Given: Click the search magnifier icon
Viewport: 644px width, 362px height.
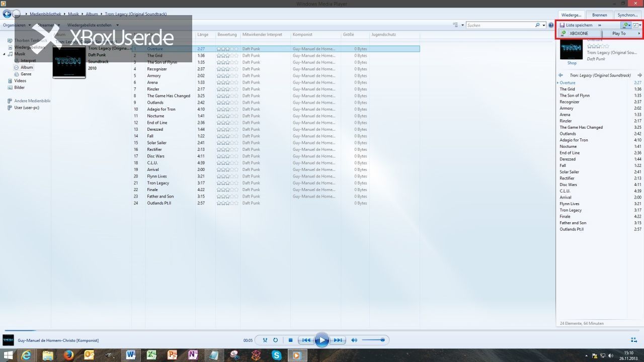Looking at the screenshot, I should point(537,25).
